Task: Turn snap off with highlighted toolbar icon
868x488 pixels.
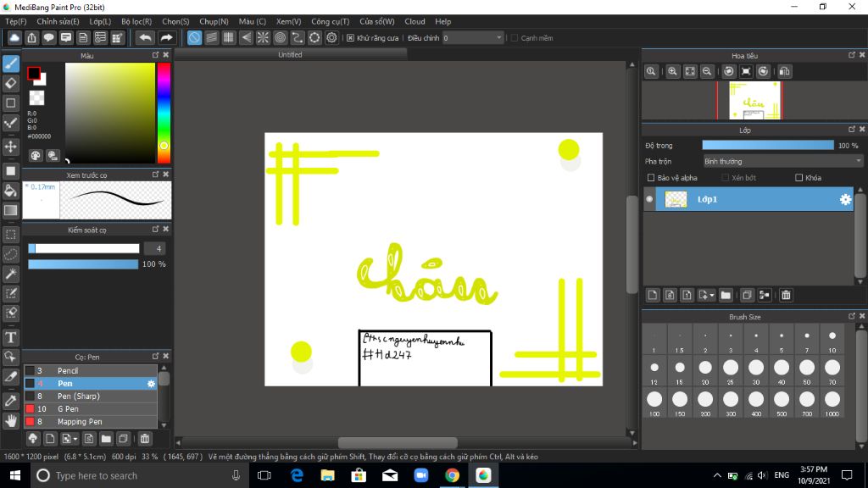Action: 194,37
